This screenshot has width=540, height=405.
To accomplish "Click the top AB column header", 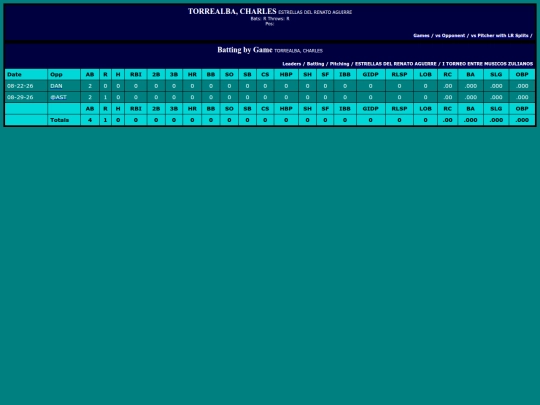I will coord(90,74).
